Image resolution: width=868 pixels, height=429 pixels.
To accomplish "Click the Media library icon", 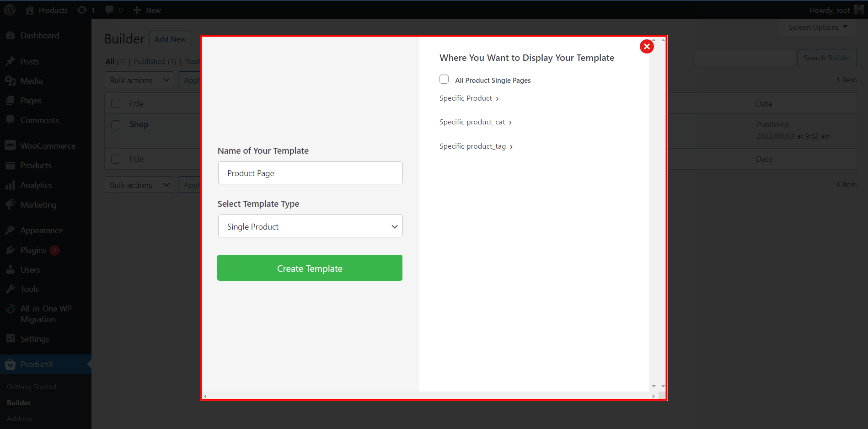I will coord(11,81).
